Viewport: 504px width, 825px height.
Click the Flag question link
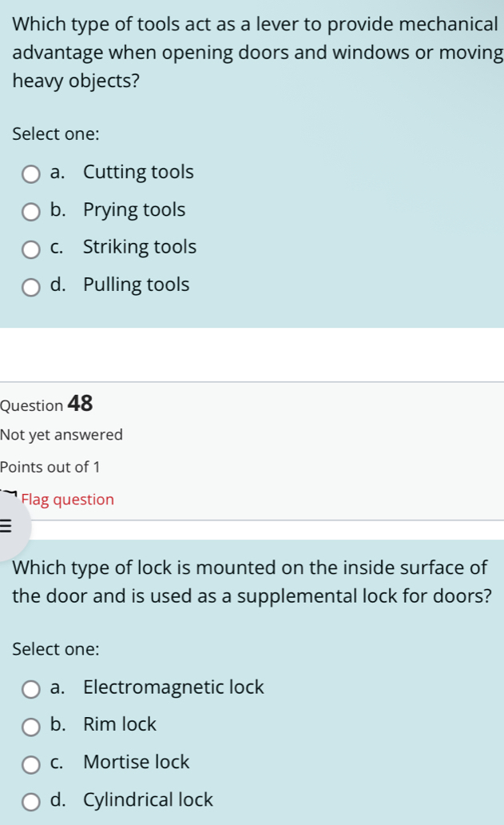pyautogui.click(x=68, y=500)
